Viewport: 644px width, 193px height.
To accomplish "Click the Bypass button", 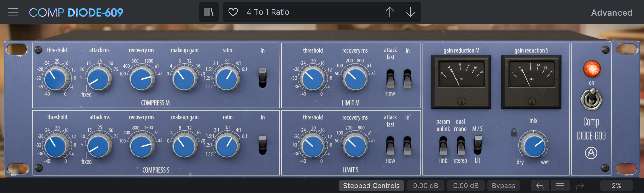I will (x=503, y=186).
